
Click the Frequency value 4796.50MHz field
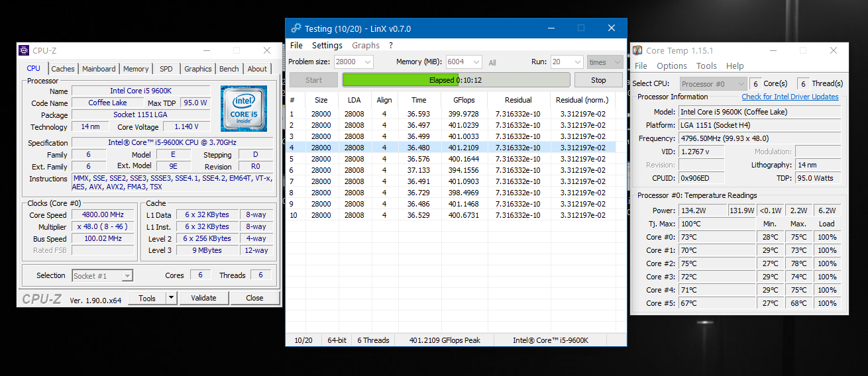(759, 138)
